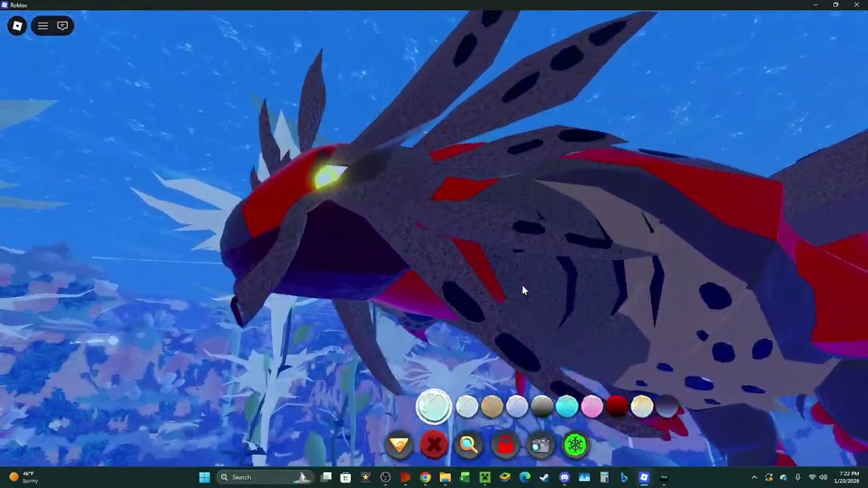The width and height of the screenshot is (868, 488).
Task: Open the weather widget showing 46°F Sunny
Action: pyautogui.click(x=24, y=477)
